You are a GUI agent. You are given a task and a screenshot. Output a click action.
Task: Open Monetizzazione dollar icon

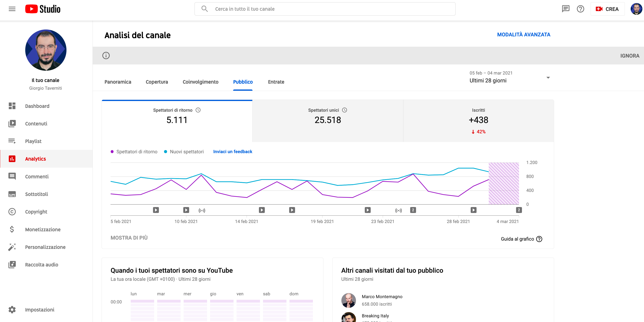click(x=12, y=229)
